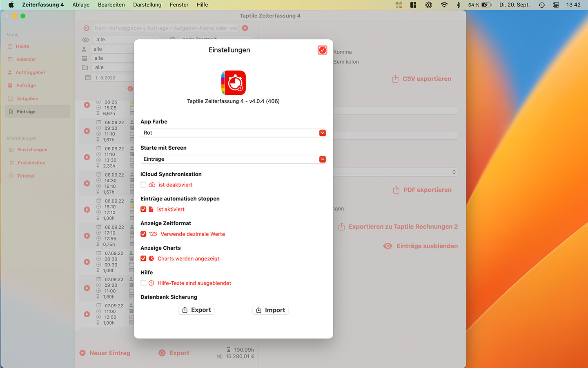This screenshot has height=368, width=588.
Task: Open the Hilfe menu in the menu bar
Action: click(x=203, y=5)
